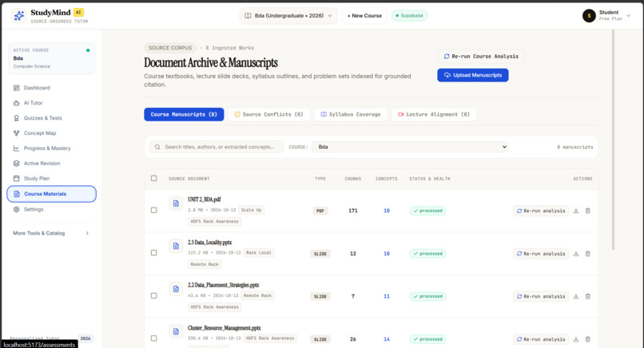Switch to Source Conflicts tab
The image size is (644, 348).
pyautogui.click(x=268, y=114)
